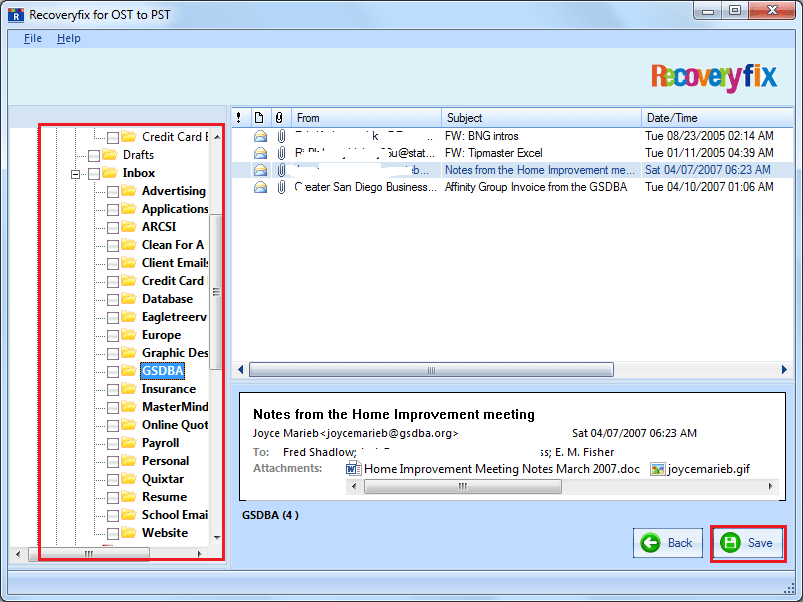This screenshot has width=803, height=602.
Task: Open Affinity Group Invoice from the GSDBA email
Action: (x=512, y=187)
